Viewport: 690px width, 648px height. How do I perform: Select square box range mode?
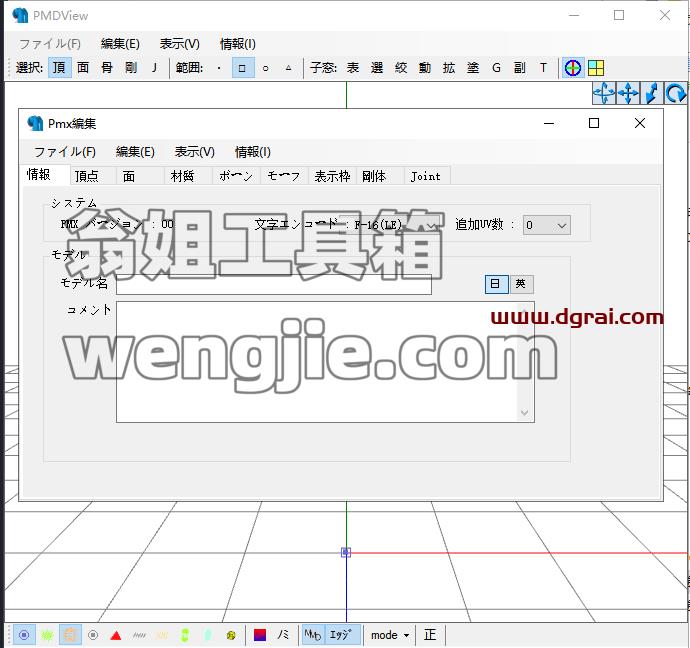243,68
